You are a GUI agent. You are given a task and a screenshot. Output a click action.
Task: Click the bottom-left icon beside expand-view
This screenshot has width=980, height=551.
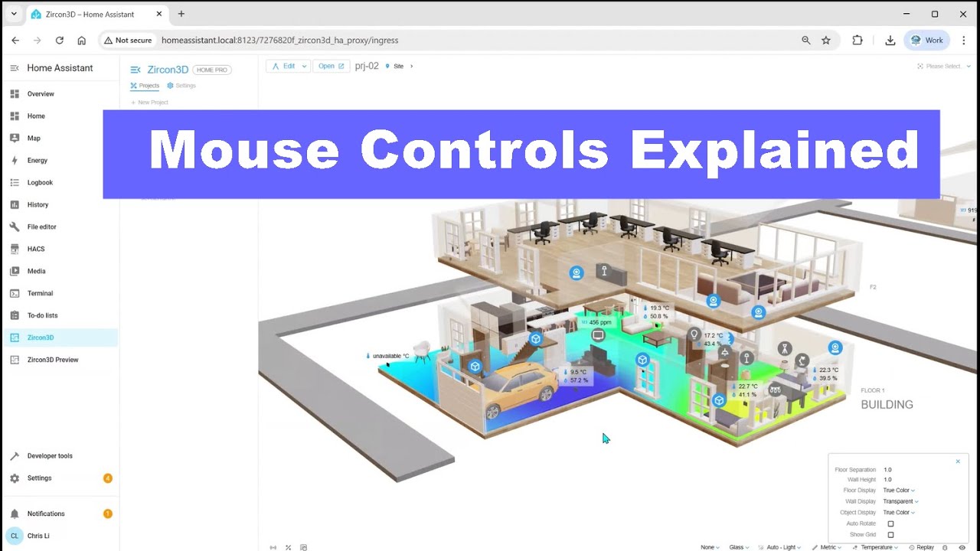[x=303, y=547]
